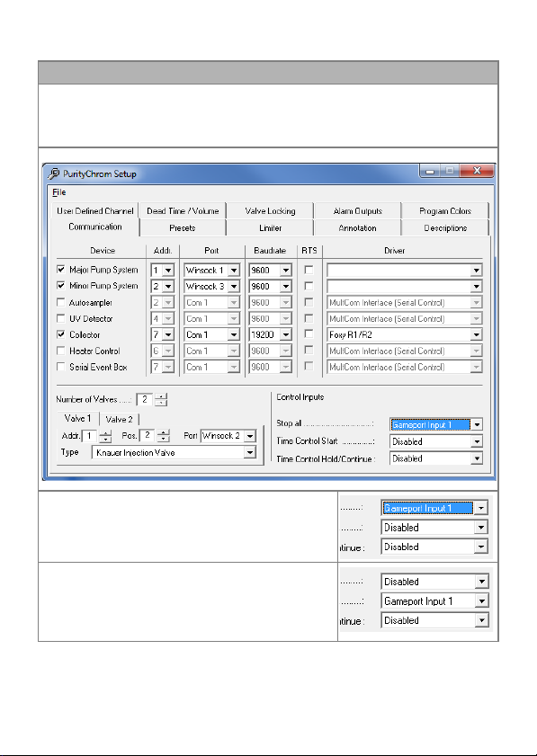This screenshot has height=756, width=537.
Task: Uncheck the Minor Pump System checkbox
Action: coord(61,285)
